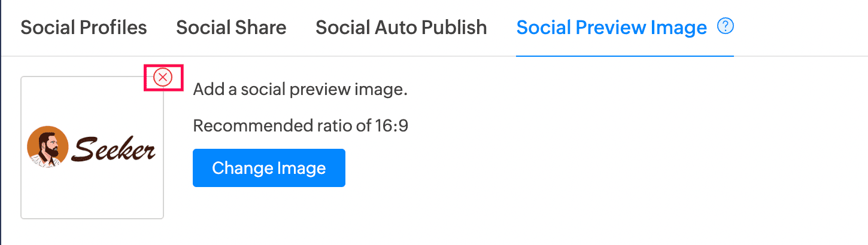The height and width of the screenshot is (245, 868).
Task: Click the 'Add a social preview image' text
Action: pos(300,90)
